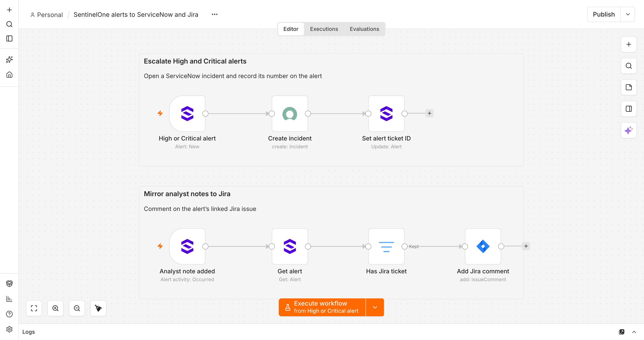Switch to the Executions tab
Screen dimensions: 644x340
[x=324, y=29]
